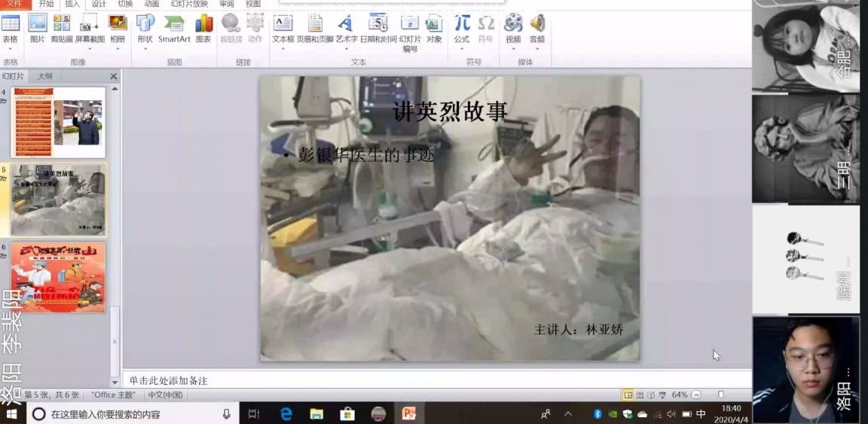Add a Text Box (文本框)

(283, 28)
